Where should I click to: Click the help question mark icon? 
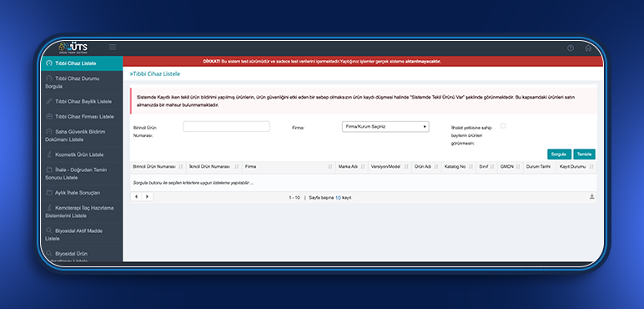click(571, 48)
